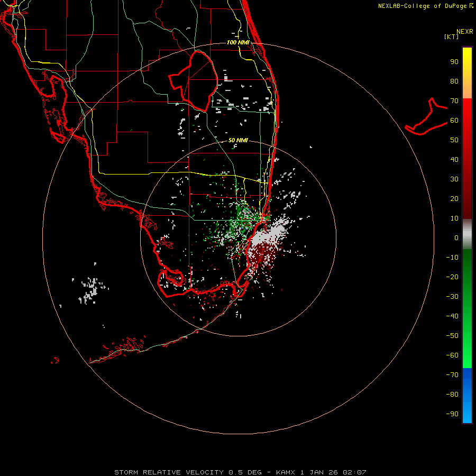Click the Lake Okeechobee outline on the map
Viewport: 476px width, 476px height.
click(x=194, y=81)
